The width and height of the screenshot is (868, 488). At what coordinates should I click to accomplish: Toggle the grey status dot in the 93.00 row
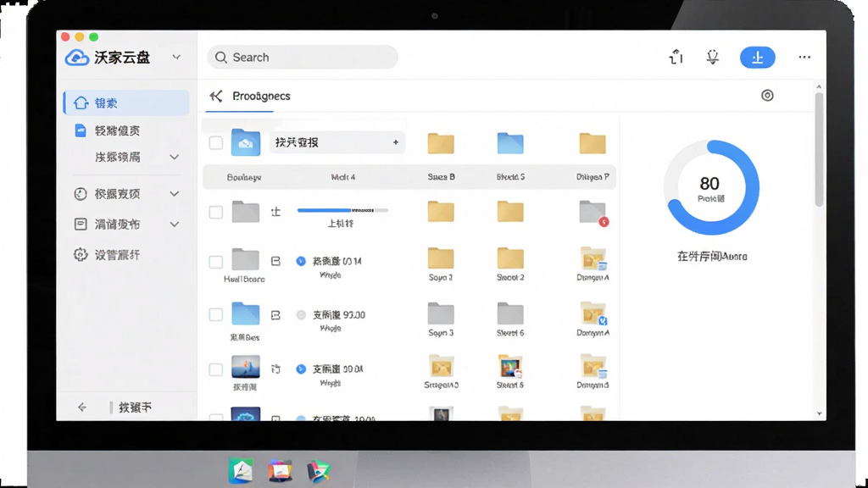point(301,315)
